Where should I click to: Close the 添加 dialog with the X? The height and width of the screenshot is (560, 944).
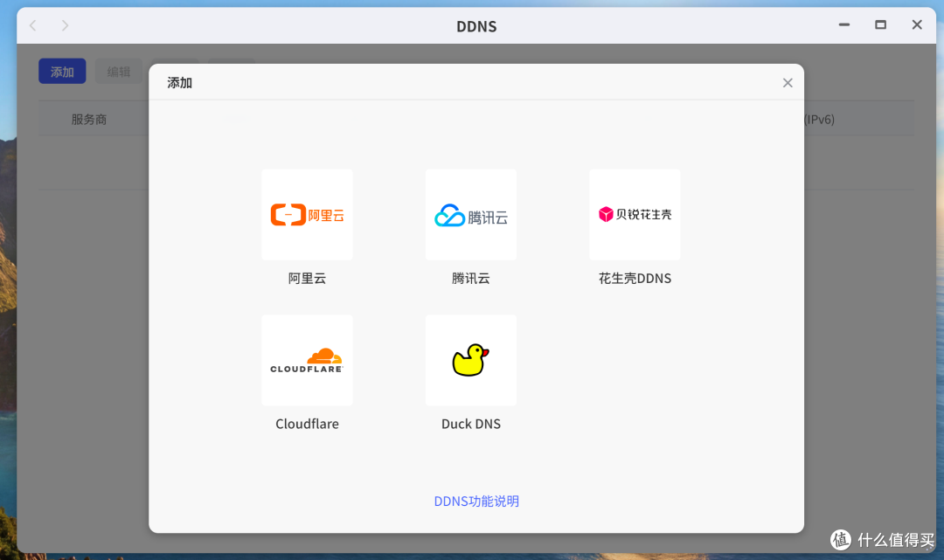(x=788, y=83)
